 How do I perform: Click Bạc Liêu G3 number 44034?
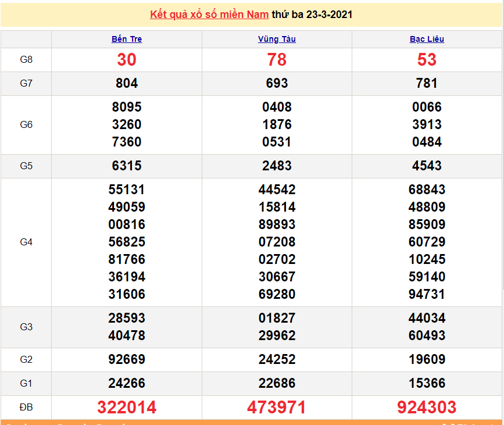427,319
